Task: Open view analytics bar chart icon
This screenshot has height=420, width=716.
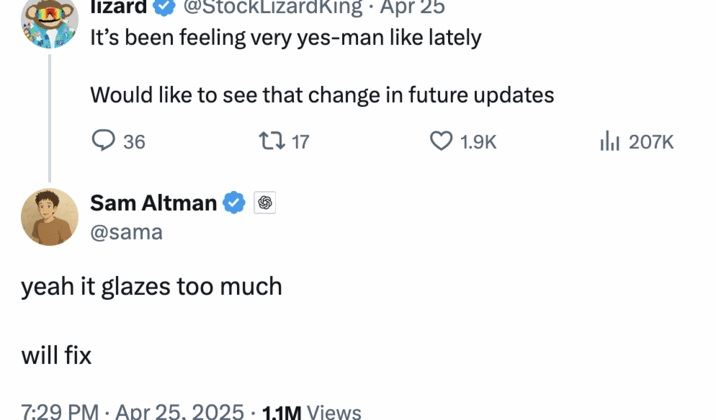Action: 610,141
